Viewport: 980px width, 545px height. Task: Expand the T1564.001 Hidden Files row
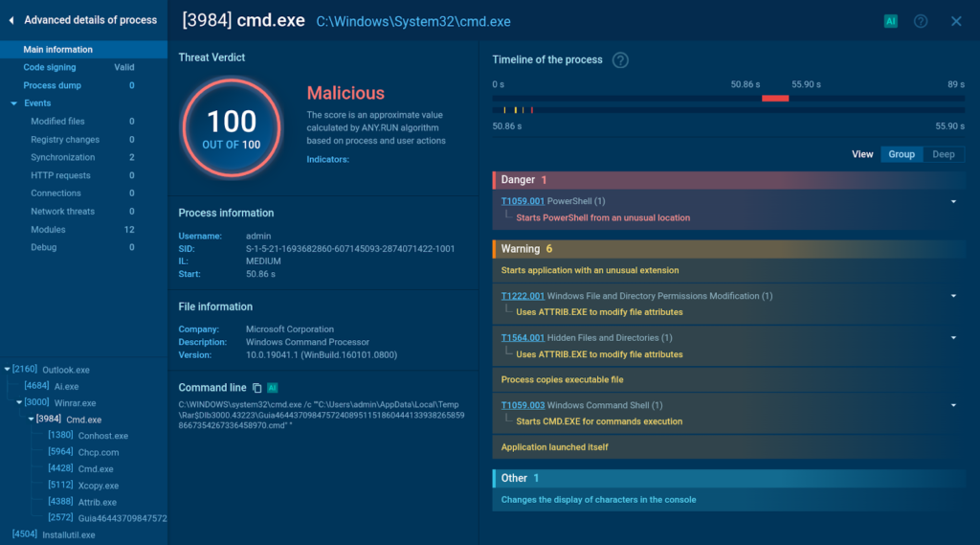tap(953, 338)
